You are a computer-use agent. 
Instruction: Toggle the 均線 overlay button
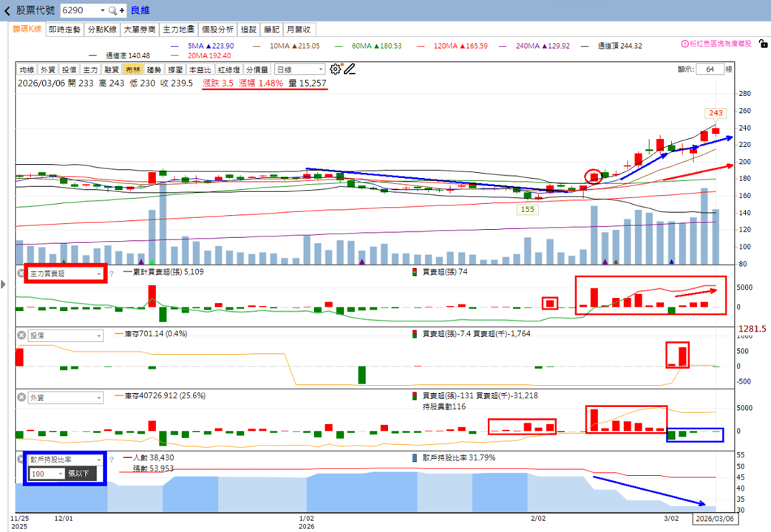pos(27,69)
